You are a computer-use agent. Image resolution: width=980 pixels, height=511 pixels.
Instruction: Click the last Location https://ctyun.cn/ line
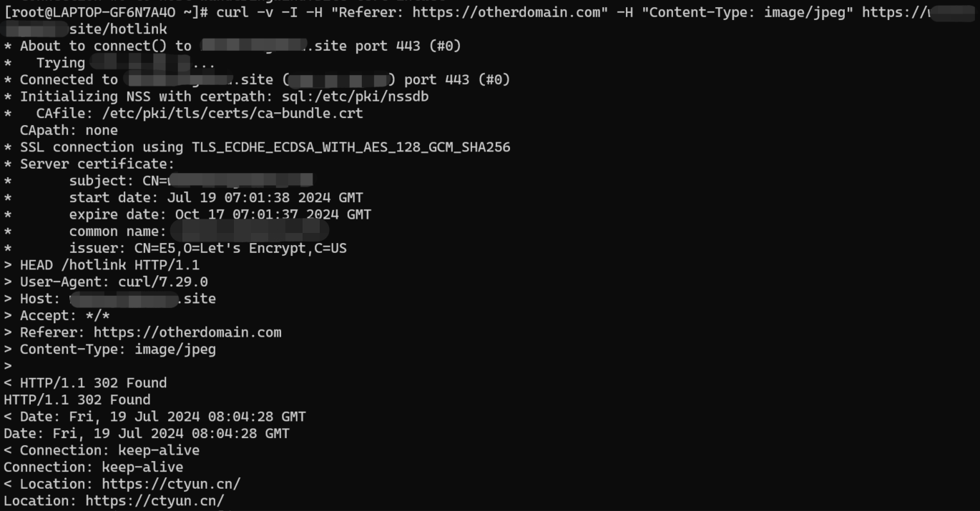[114, 502]
